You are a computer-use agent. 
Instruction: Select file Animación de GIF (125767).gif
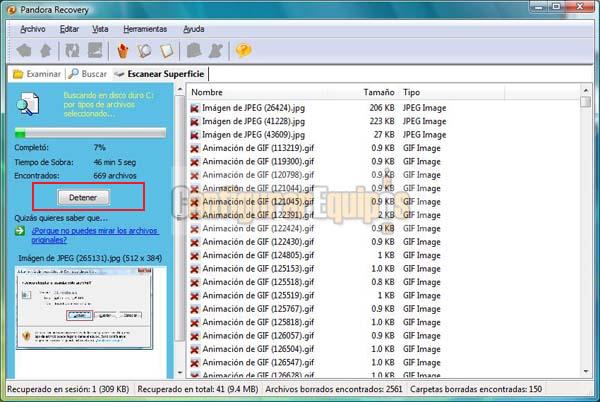point(258,309)
